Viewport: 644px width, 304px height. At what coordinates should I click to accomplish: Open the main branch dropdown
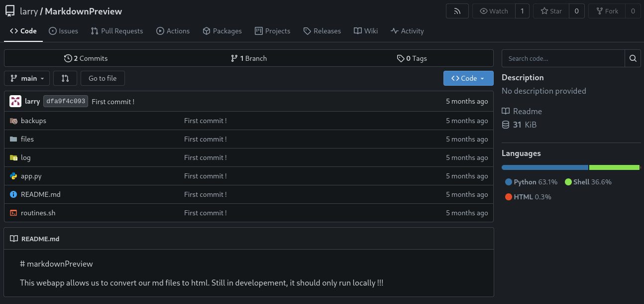(27, 78)
